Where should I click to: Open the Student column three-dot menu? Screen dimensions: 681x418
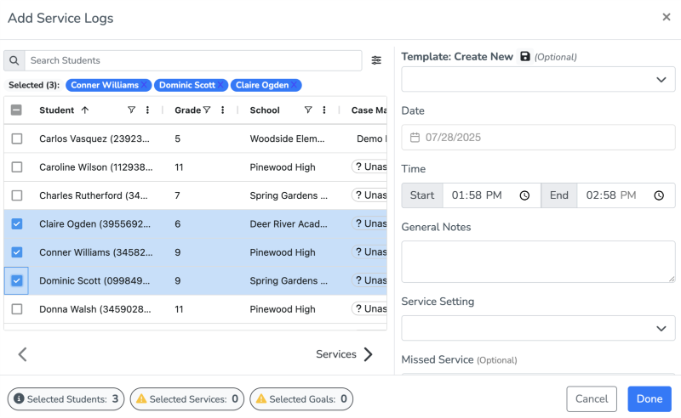[x=147, y=110]
